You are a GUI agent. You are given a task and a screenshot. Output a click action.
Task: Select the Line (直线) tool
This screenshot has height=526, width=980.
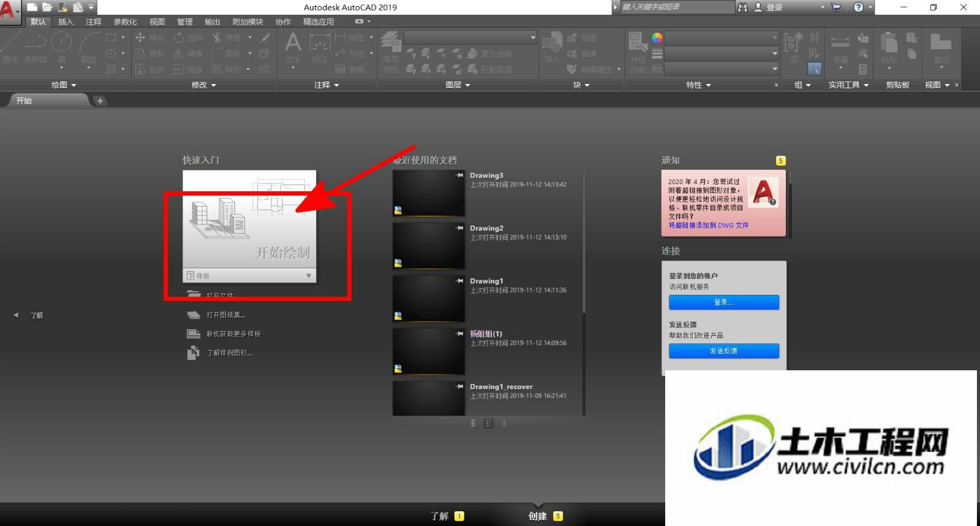tap(10, 48)
